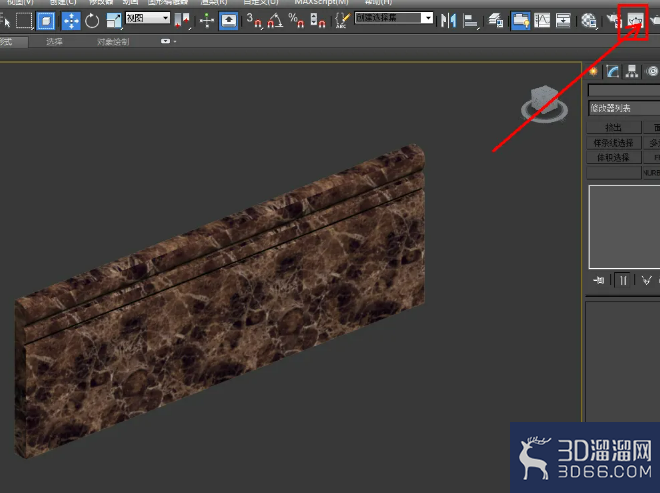Click the select object arrow icon

[5, 20]
